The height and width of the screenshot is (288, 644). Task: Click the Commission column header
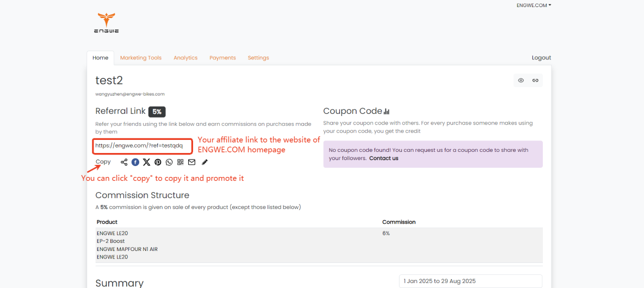[399, 222]
